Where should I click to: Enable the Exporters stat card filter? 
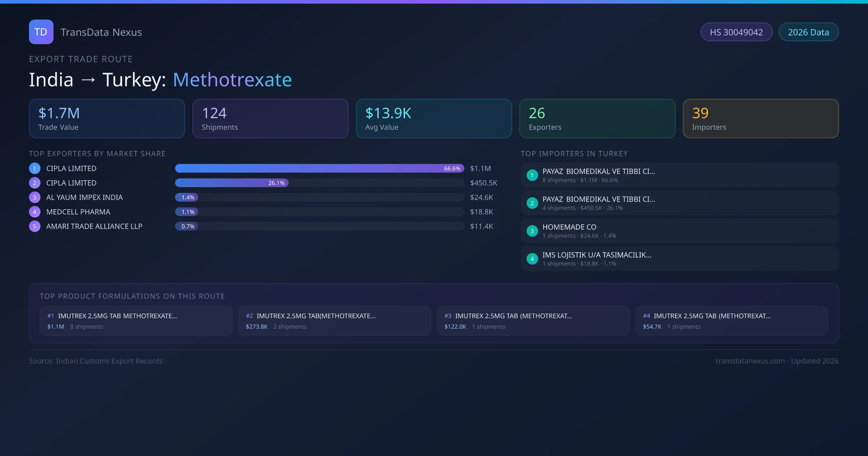click(x=597, y=118)
